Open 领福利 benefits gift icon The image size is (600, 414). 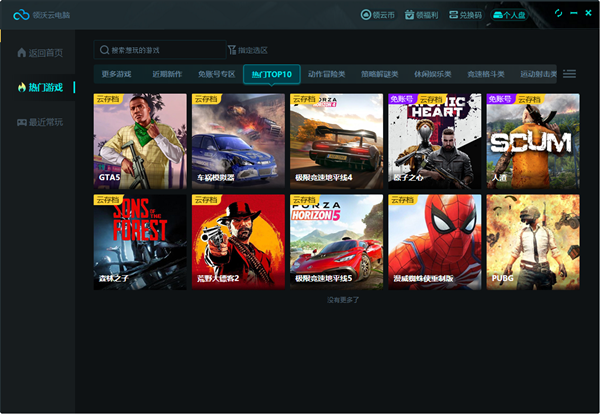click(421, 15)
